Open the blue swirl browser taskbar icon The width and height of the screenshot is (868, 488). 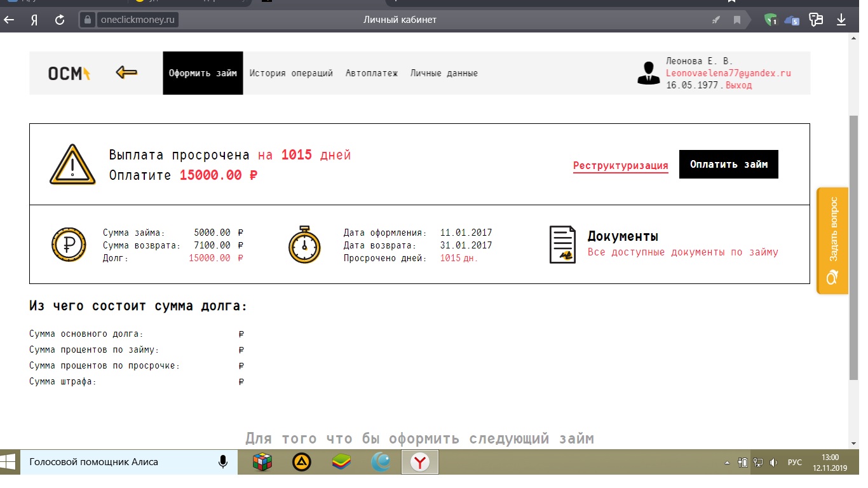[381, 462]
